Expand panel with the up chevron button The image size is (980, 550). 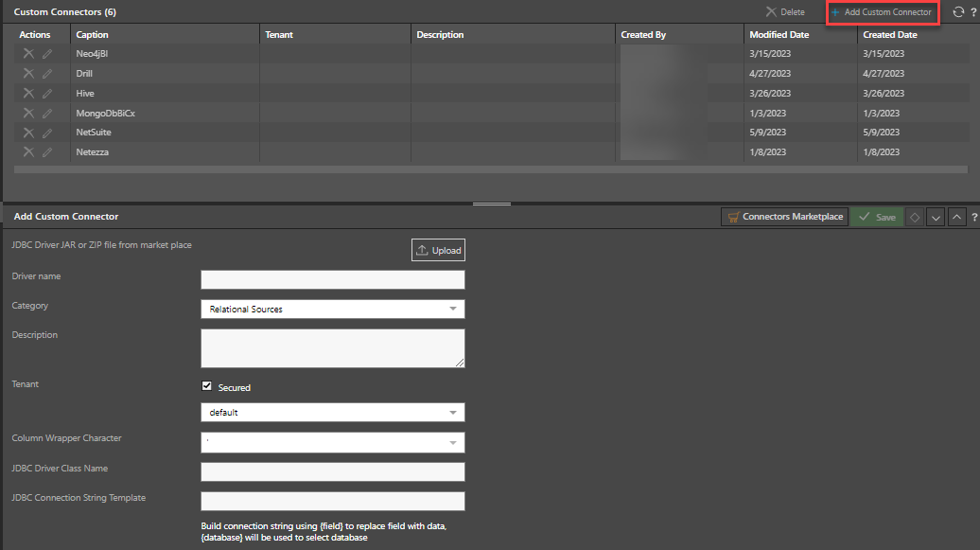point(956,217)
